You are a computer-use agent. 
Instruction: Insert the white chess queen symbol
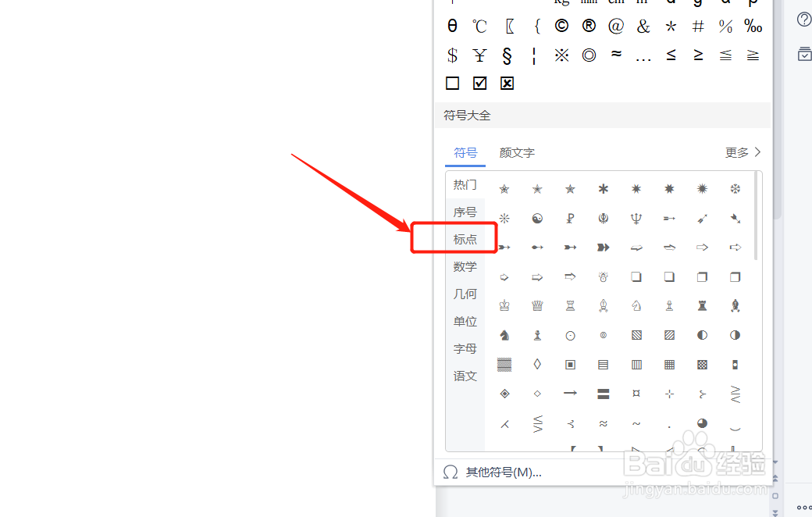[537, 305]
